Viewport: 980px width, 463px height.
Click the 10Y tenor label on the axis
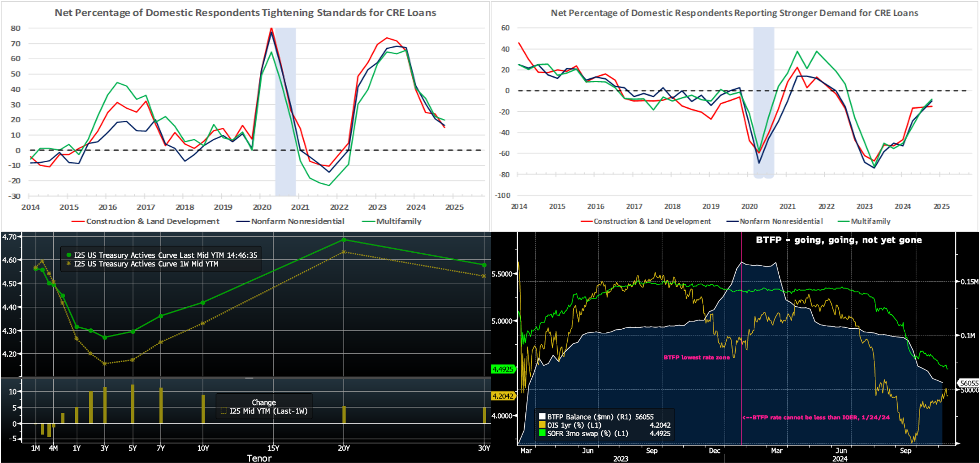(203, 448)
